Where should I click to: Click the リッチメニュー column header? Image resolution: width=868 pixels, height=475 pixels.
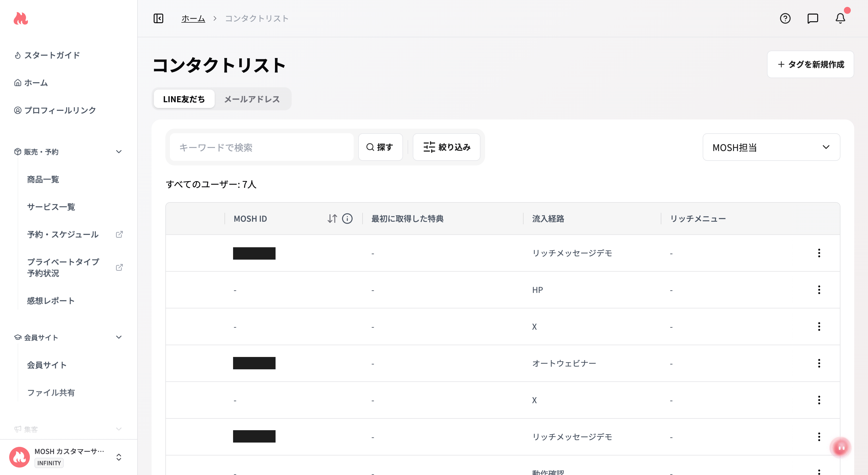(698, 219)
